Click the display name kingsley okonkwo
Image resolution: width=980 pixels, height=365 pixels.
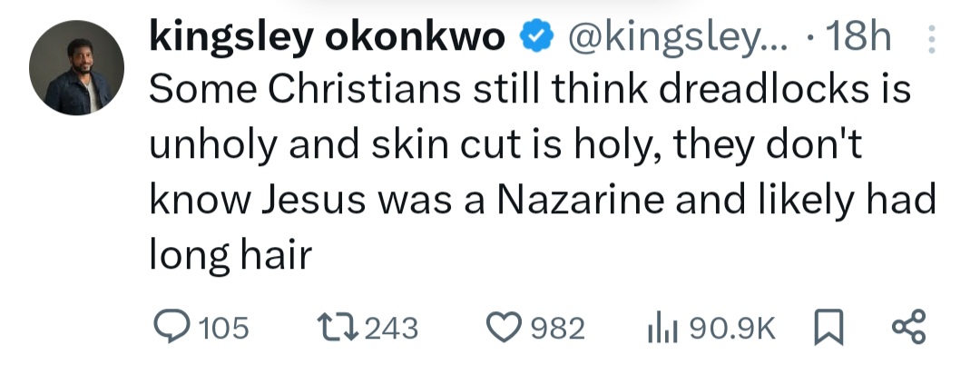pyautogui.click(x=325, y=37)
